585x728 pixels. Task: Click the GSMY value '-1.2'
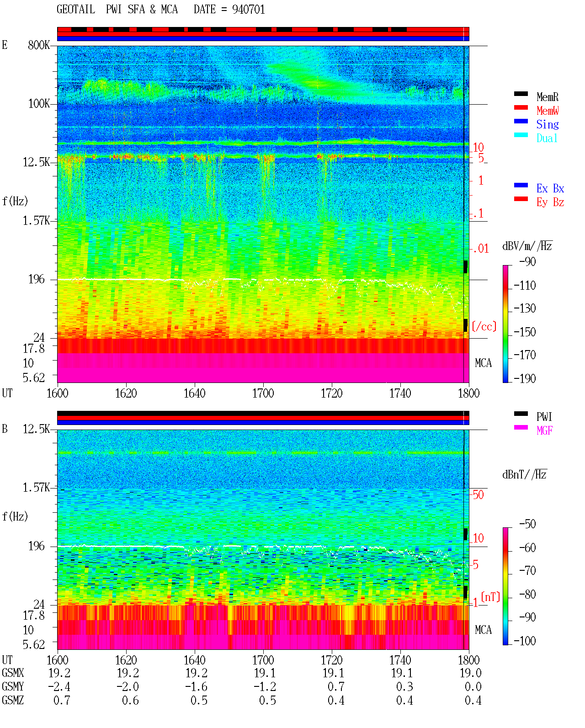265,687
